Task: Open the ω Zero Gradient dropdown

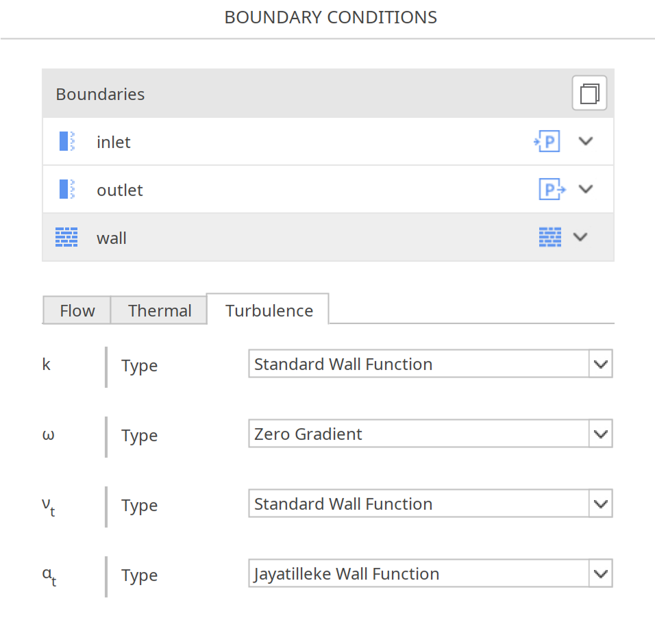Action: click(601, 434)
